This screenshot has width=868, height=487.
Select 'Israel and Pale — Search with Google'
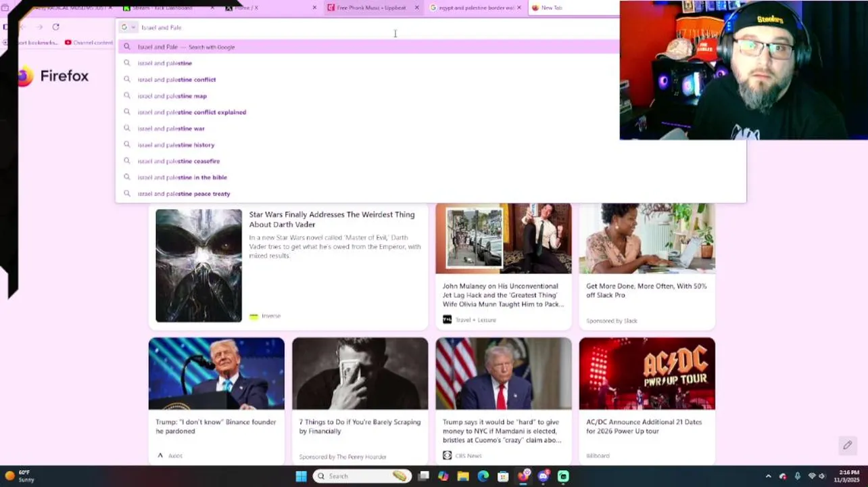(368, 47)
